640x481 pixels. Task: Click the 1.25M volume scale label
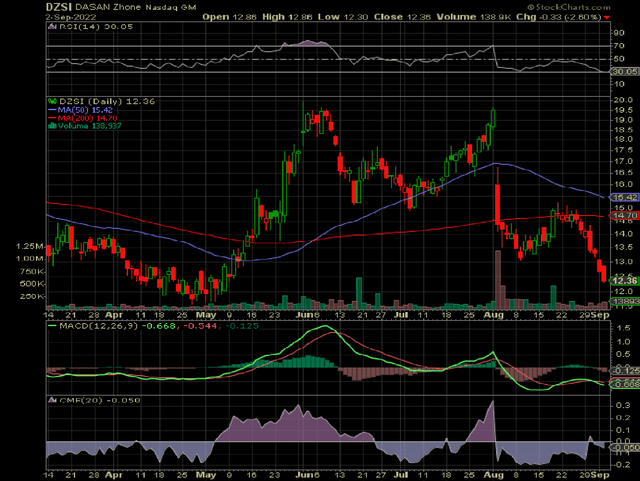[x=29, y=246]
